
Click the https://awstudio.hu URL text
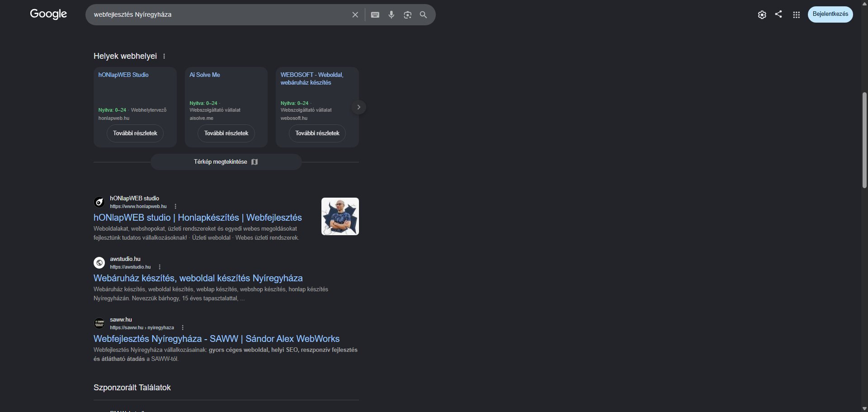(x=130, y=267)
